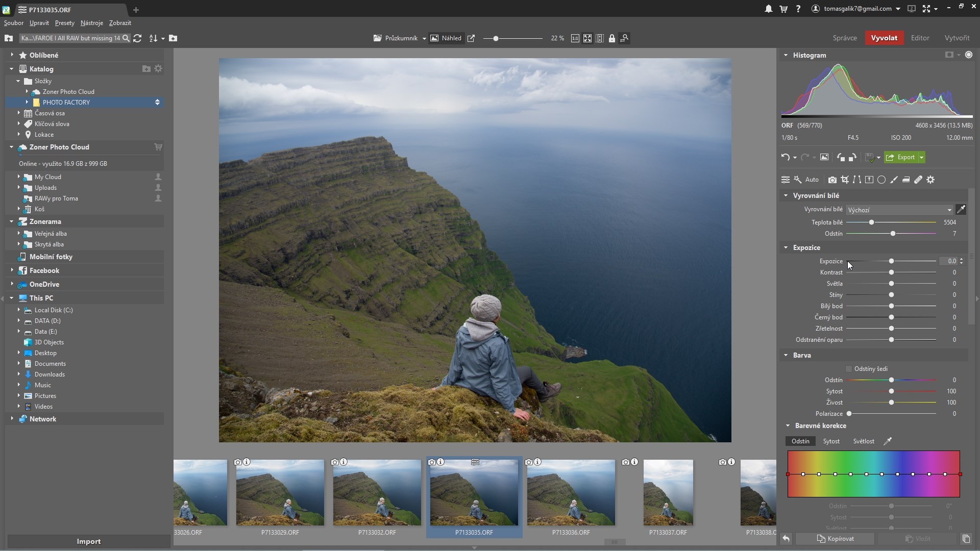Click the magic wand auto-enhance icon

click(798, 180)
